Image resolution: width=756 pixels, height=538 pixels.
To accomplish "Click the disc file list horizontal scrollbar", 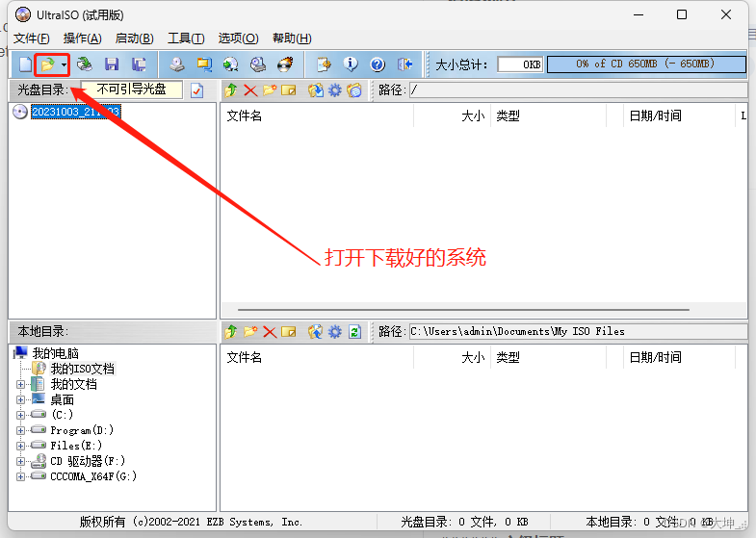I will [x=463, y=310].
